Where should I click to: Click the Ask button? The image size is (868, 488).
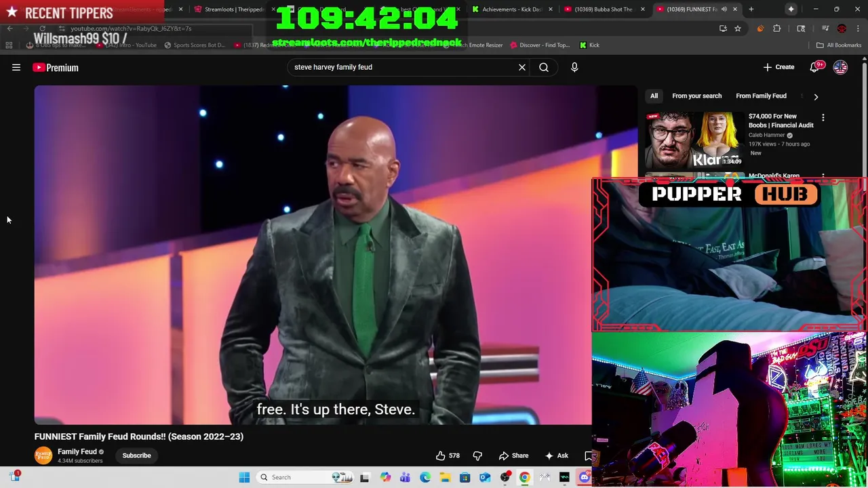tap(557, 455)
